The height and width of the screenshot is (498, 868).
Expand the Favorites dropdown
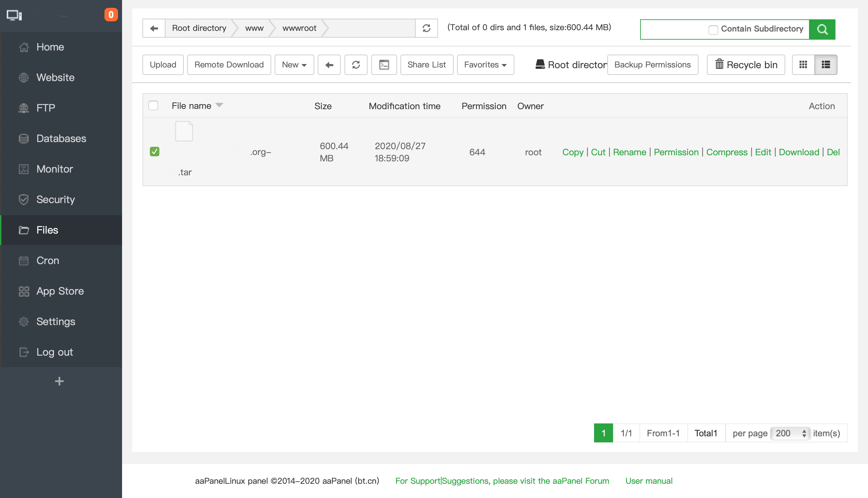pyautogui.click(x=485, y=65)
